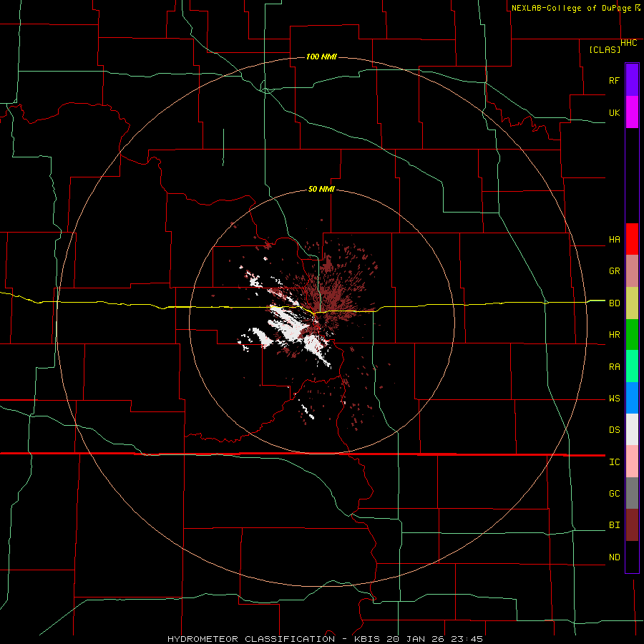
Task: Click the 50 NMI range ring label
Action: tap(321, 189)
